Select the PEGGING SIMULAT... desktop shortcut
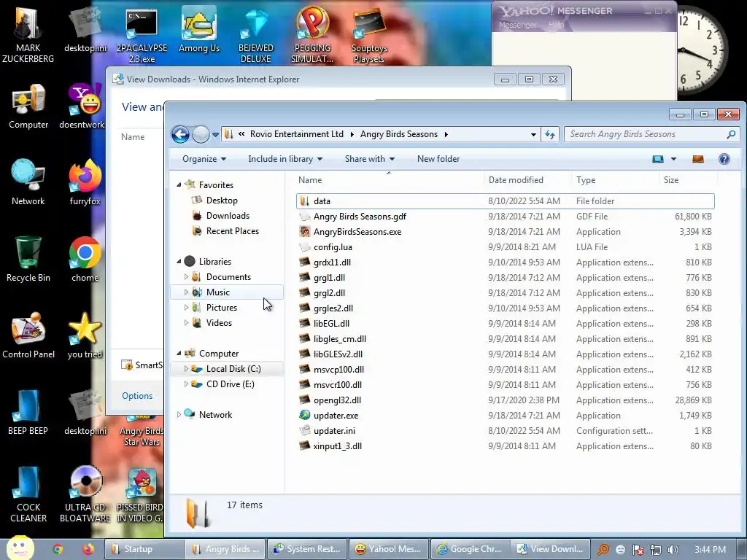Viewport: 747px width, 560px height. click(x=312, y=34)
